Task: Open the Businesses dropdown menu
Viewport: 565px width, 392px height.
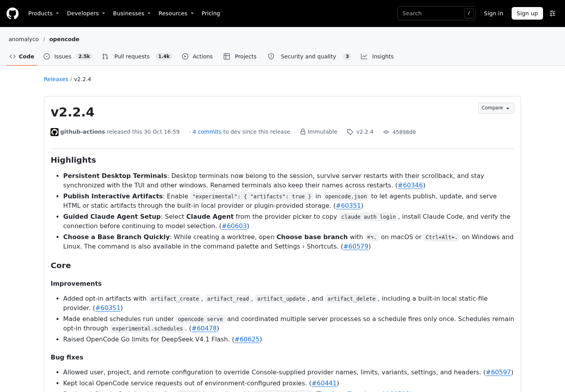Action: click(132, 13)
